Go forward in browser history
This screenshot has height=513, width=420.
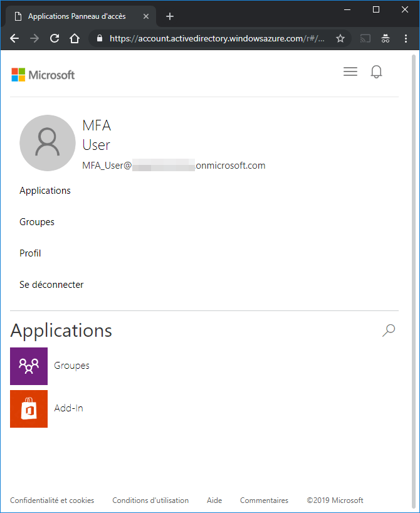tap(34, 39)
